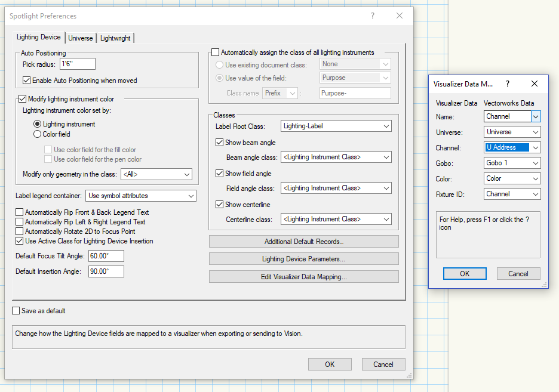The width and height of the screenshot is (559, 392).
Task: Enable automatically assign class of lighting instruments
Action: coord(216,53)
